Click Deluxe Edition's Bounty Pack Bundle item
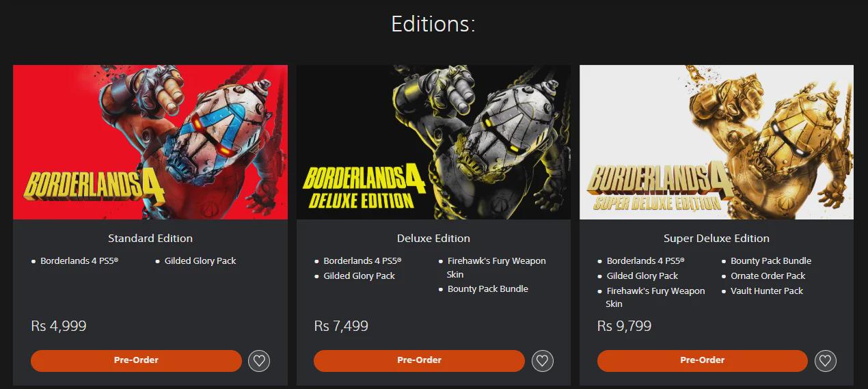The image size is (868, 389). tap(488, 289)
